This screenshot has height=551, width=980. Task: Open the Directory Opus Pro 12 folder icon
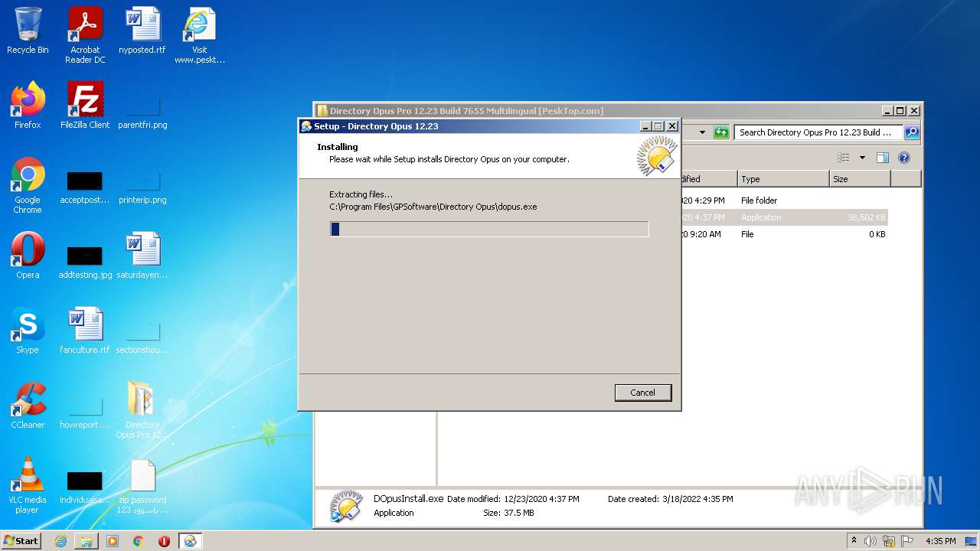[142, 410]
